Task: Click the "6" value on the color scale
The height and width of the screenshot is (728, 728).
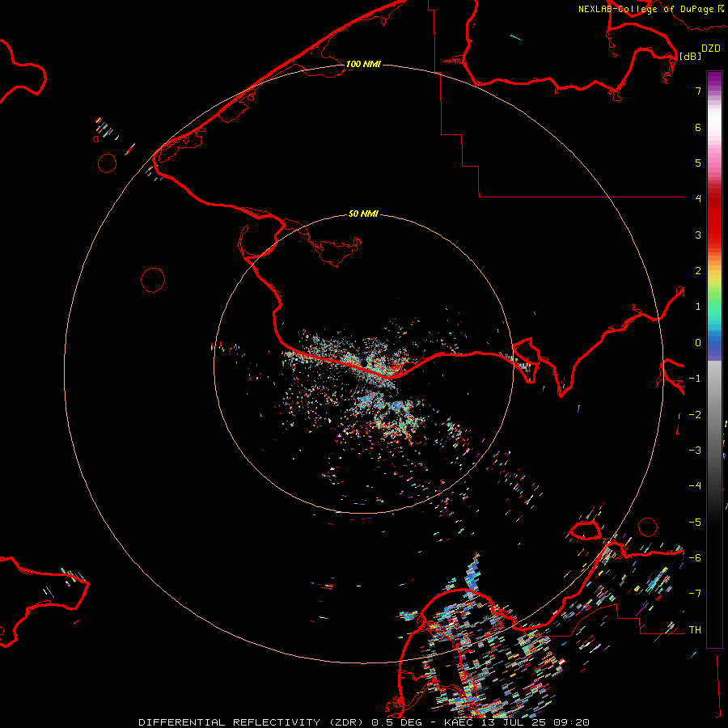Action: click(698, 127)
